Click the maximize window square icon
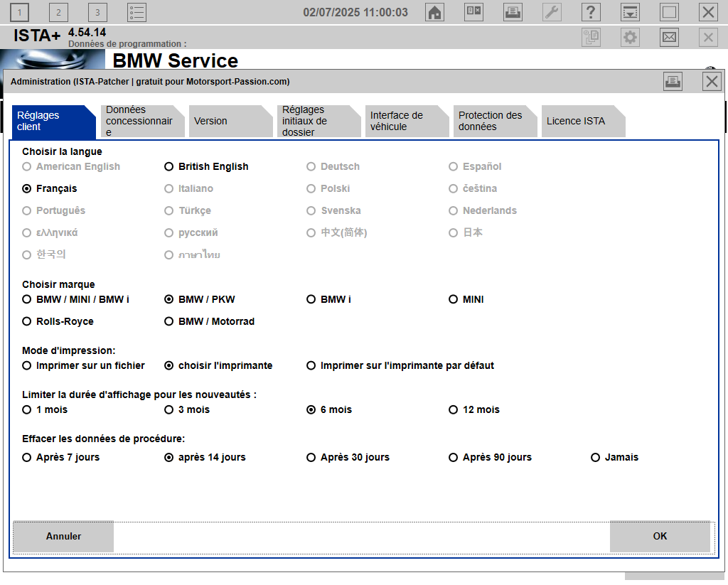 [x=669, y=12]
